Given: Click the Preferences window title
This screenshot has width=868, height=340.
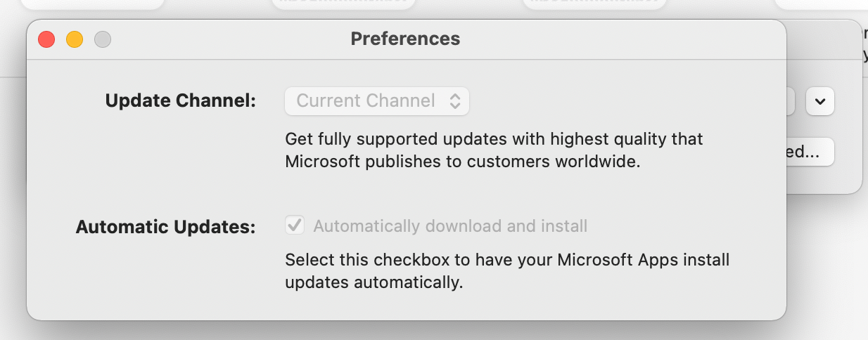Looking at the screenshot, I should point(405,39).
